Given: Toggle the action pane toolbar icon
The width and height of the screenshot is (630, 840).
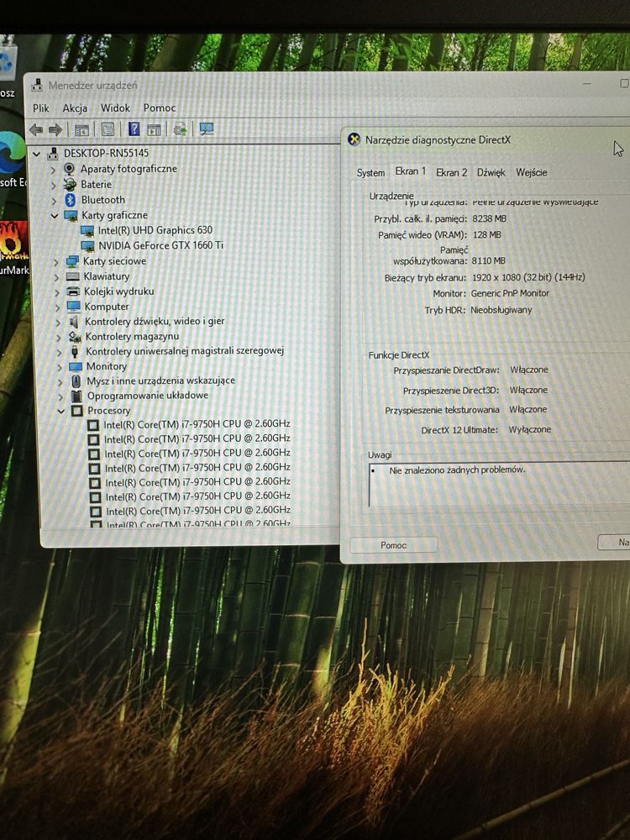Looking at the screenshot, I should pos(155,129).
